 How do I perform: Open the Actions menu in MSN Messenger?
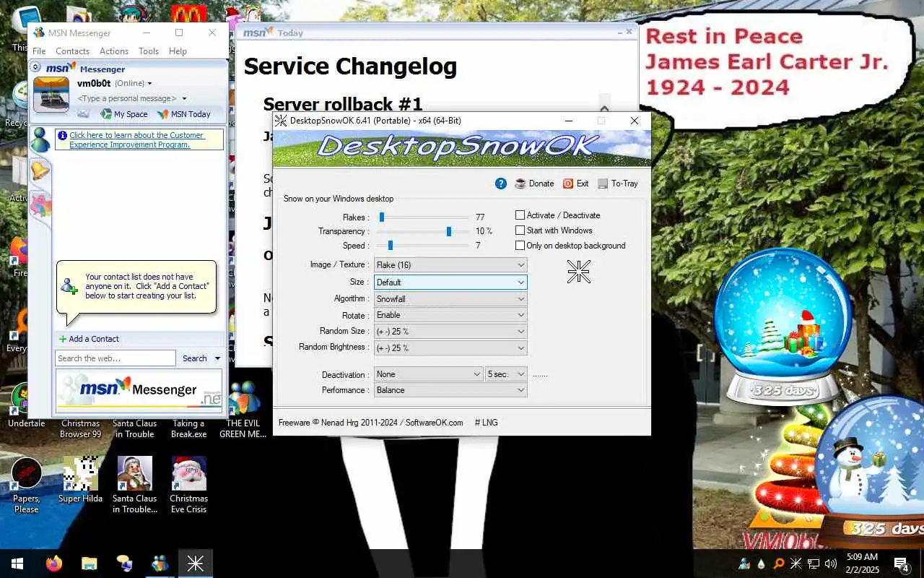[114, 51]
